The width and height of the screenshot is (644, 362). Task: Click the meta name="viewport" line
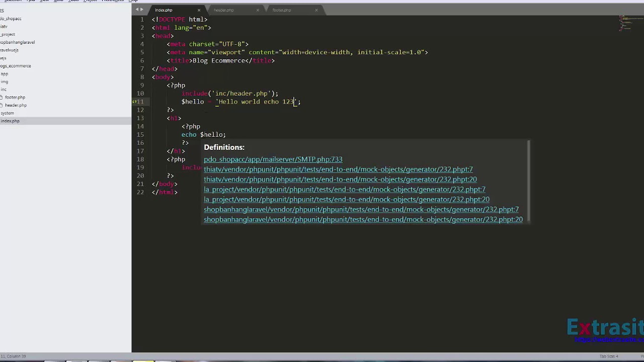297,52
